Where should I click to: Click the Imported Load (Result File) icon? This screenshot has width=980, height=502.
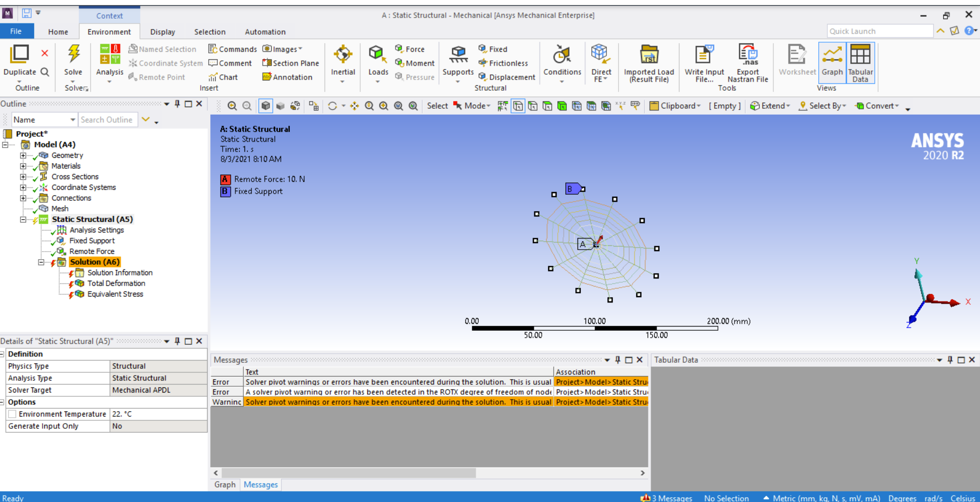pyautogui.click(x=649, y=55)
